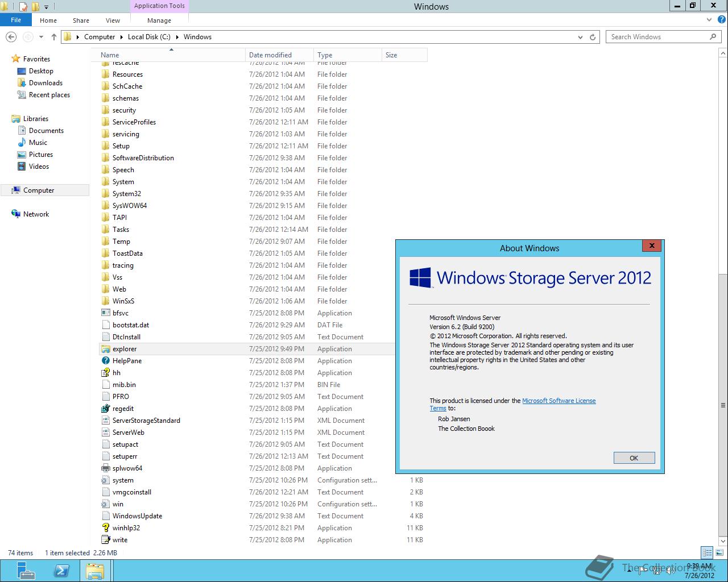The image size is (728, 582).
Task: Click the regedit application icon
Action: tap(105, 409)
